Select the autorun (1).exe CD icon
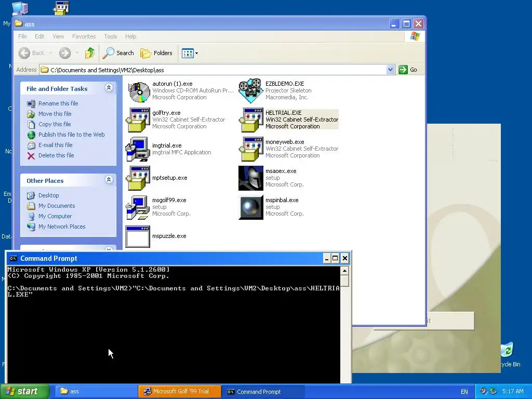 [139, 91]
